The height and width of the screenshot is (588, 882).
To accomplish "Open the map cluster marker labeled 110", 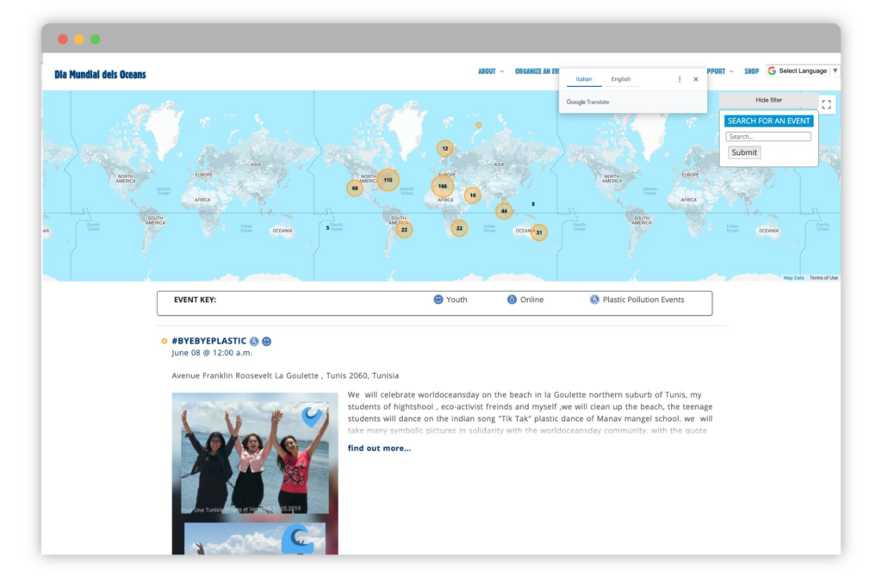I will (x=388, y=181).
